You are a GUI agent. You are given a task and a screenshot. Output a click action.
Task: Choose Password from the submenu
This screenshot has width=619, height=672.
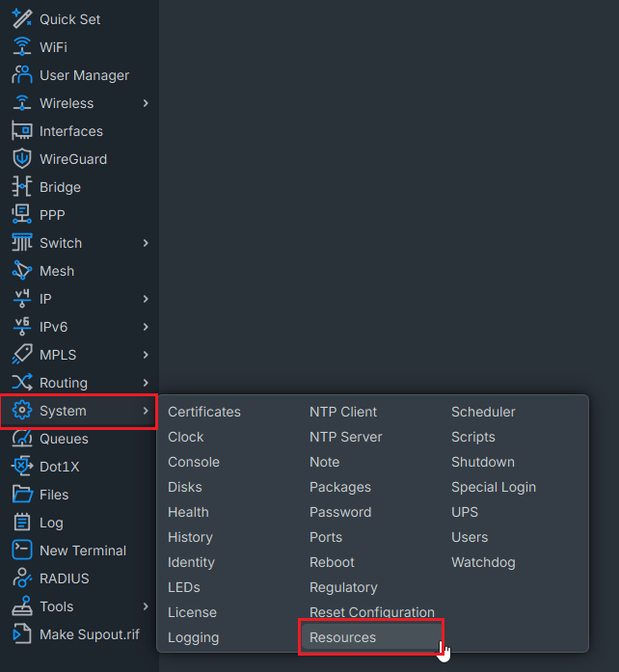tap(340, 512)
